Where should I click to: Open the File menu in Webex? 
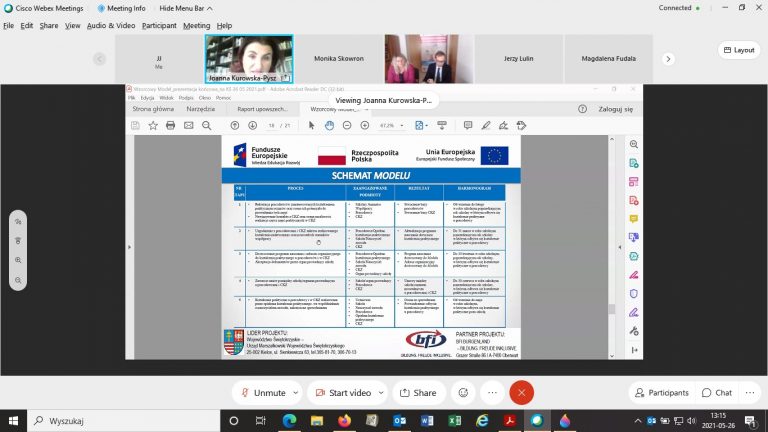[8, 25]
